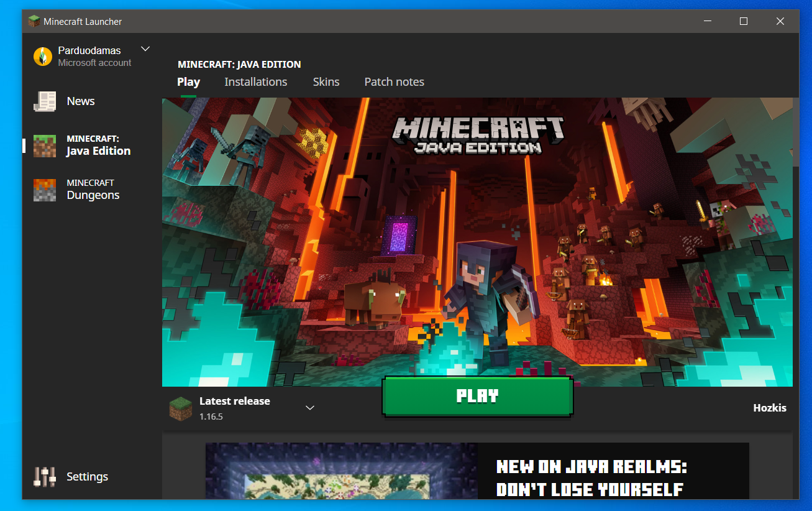Click the Minecraft Java Edition banner artwork
Viewport: 812px width, 511px height.
click(477, 242)
